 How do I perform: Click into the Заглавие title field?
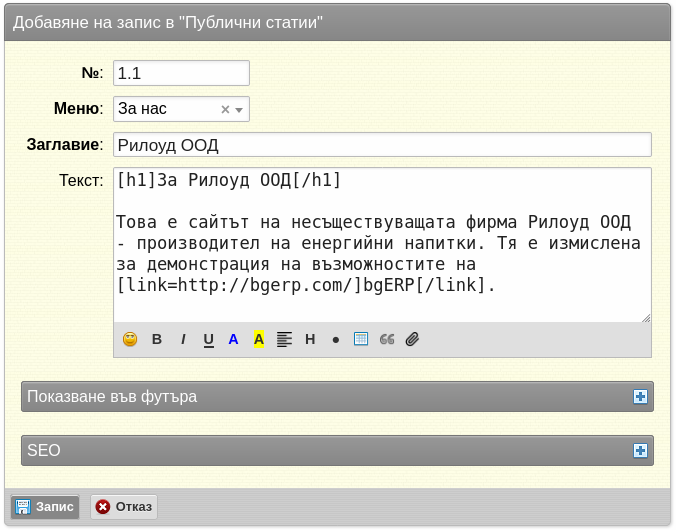point(382,145)
